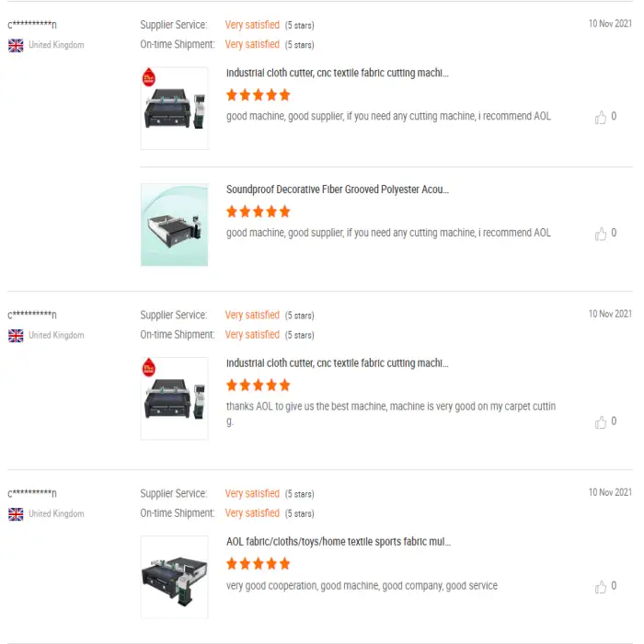Image resolution: width=644 pixels, height=644 pixels.
Task: Click the UK flag of the second reviewer
Action: point(16,336)
